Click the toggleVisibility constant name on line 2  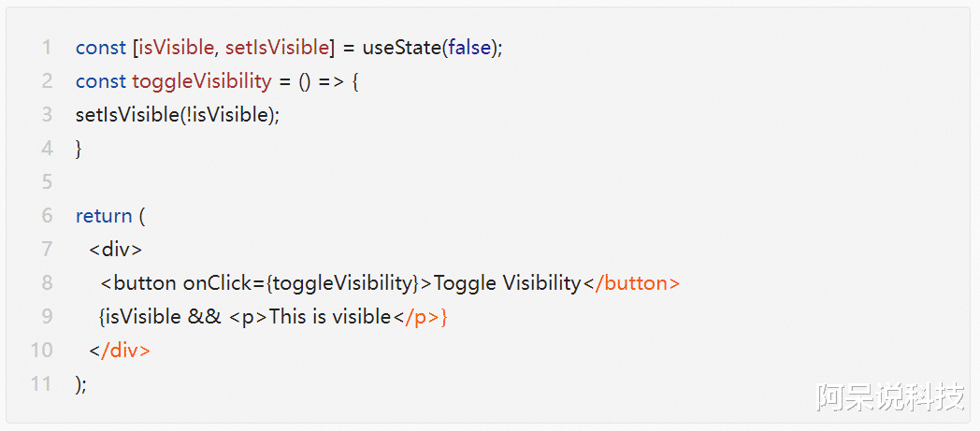point(202,82)
